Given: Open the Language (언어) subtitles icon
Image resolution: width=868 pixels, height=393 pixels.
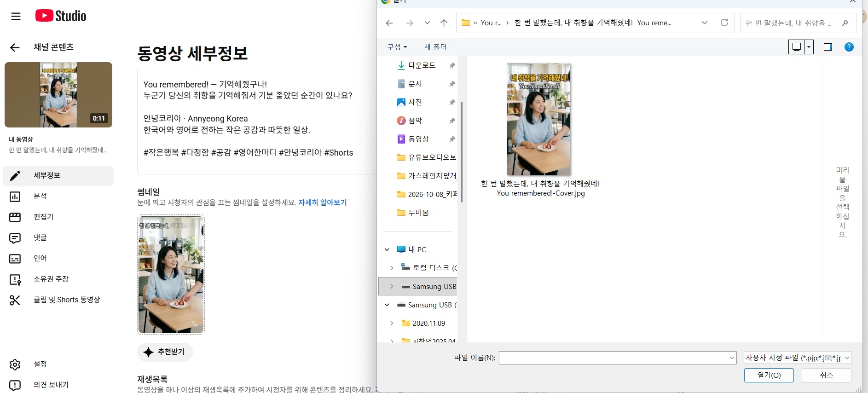Looking at the screenshot, I should tap(15, 259).
